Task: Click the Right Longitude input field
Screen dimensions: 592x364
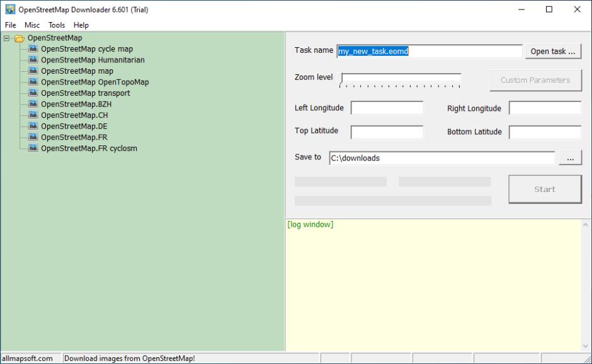Action: tap(545, 108)
